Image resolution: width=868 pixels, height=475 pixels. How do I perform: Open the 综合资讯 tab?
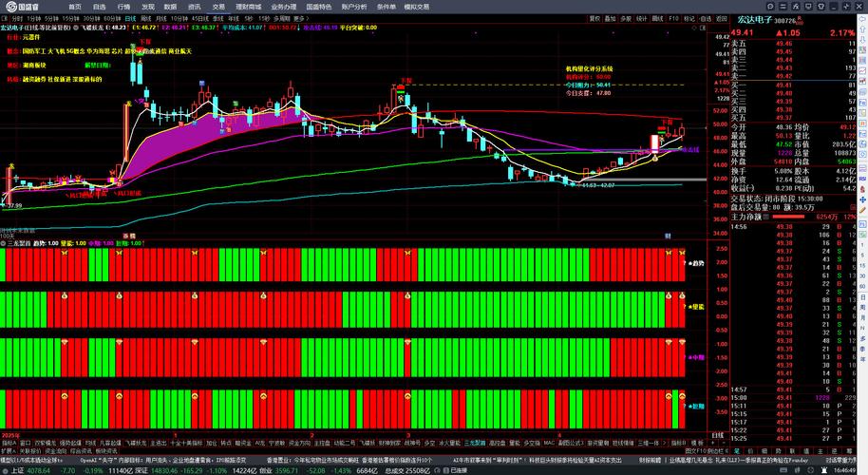(81, 451)
